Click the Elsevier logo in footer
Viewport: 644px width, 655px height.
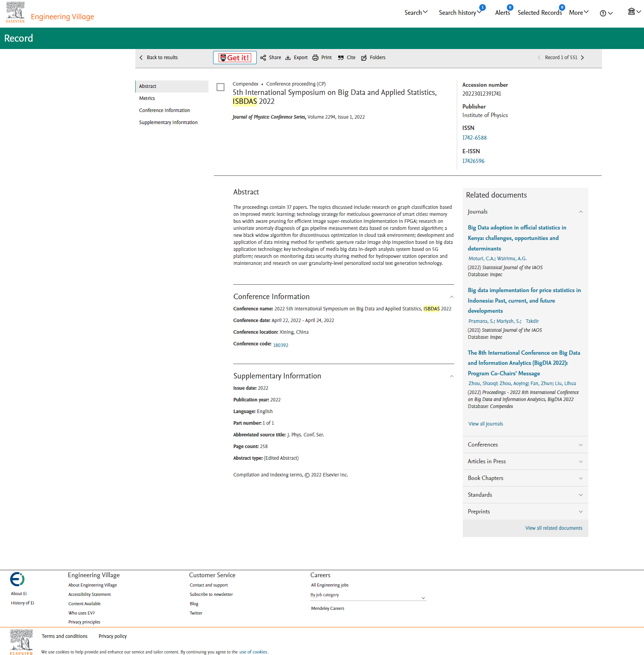click(x=21, y=642)
